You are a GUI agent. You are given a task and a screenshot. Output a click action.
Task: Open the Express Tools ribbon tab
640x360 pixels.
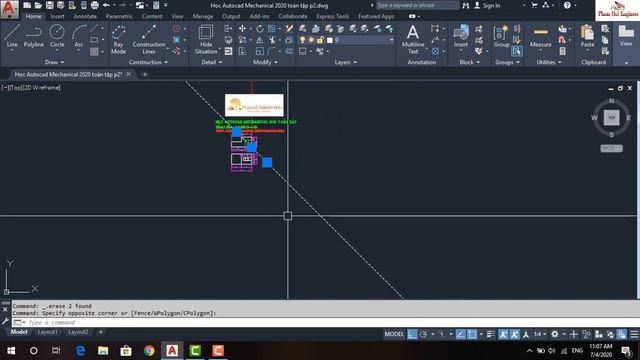pos(333,16)
